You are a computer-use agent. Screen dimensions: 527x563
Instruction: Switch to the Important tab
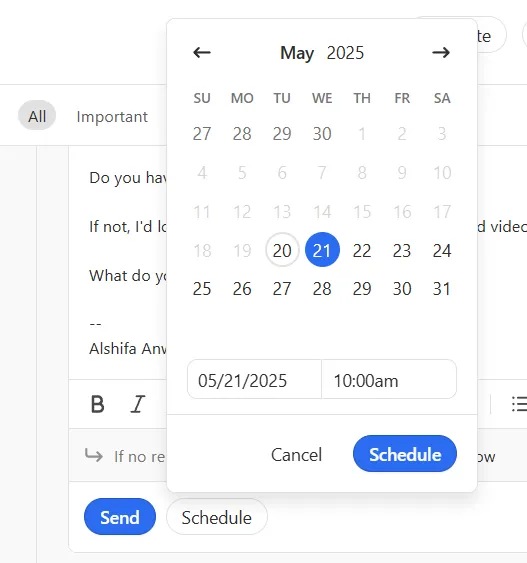[112, 117]
